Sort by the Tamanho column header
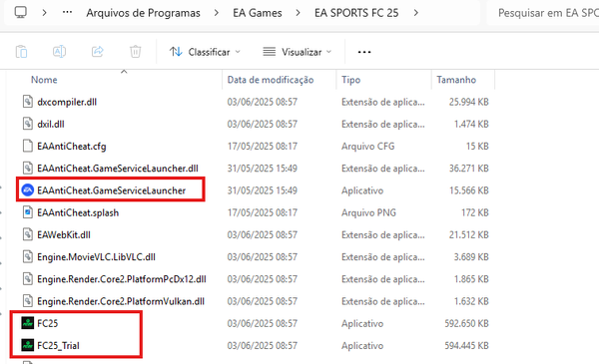Screen dimensions: 599x364 tap(456, 80)
